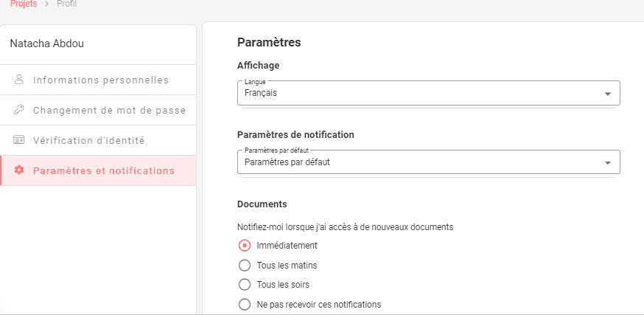Click the breadcrumb chevron separator after Projets
The image size is (644, 315).
coord(46,4)
